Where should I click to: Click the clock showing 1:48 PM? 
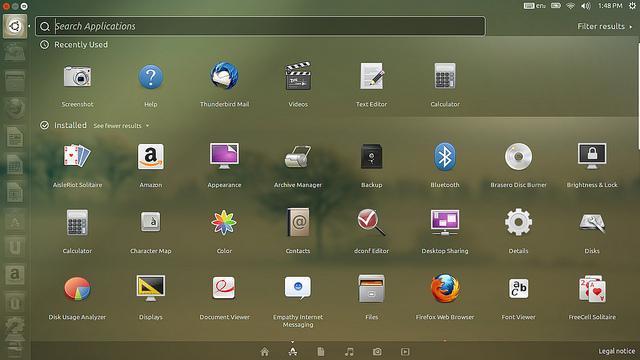(x=610, y=6)
